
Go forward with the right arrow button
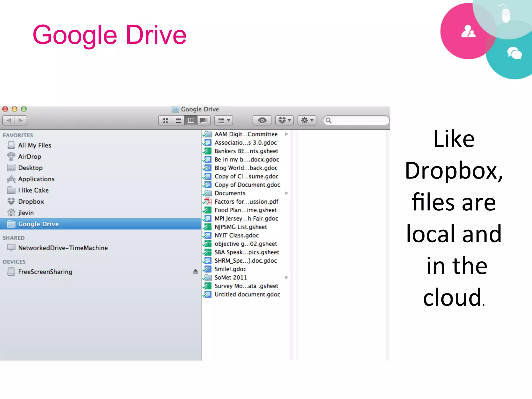(21, 120)
